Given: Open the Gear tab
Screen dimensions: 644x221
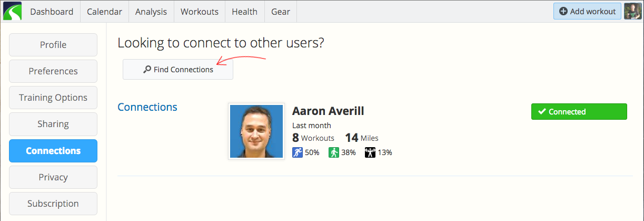Looking at the screenshot, I should tap(281, 12).
